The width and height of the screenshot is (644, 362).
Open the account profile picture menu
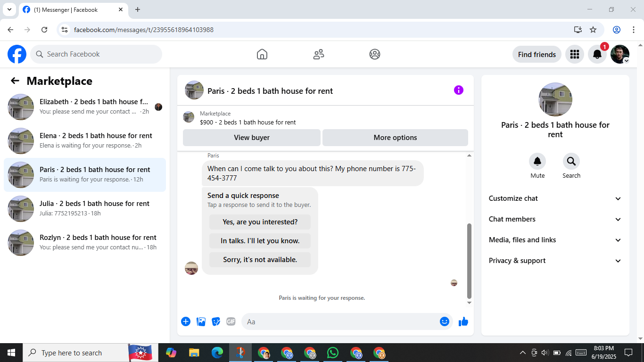[619, 54]
